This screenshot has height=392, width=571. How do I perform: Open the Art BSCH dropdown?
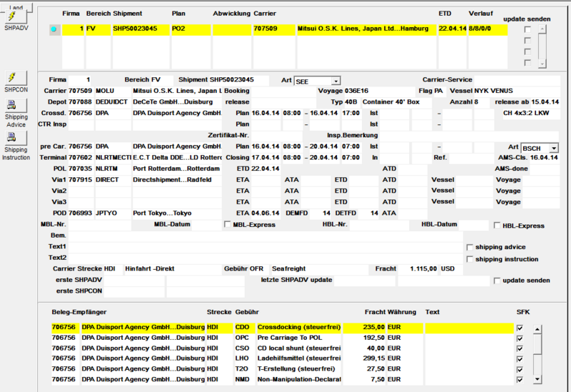pos(554,149)
